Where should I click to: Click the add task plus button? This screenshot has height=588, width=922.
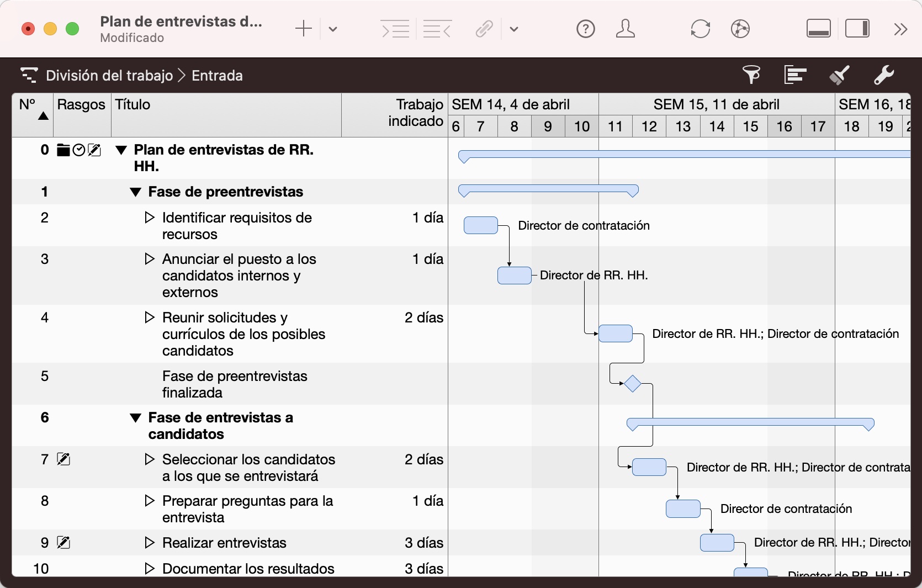304,29
